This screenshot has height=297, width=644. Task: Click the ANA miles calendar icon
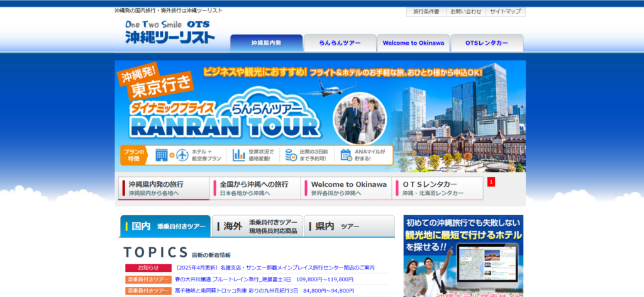pyautogui.click(x=345, y=155)
